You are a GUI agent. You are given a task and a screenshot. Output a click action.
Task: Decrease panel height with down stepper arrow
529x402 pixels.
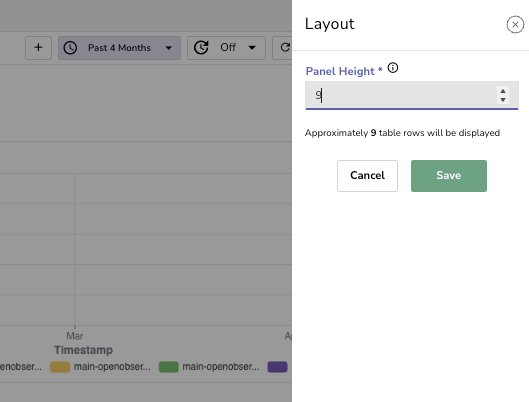tap(503, 99)
